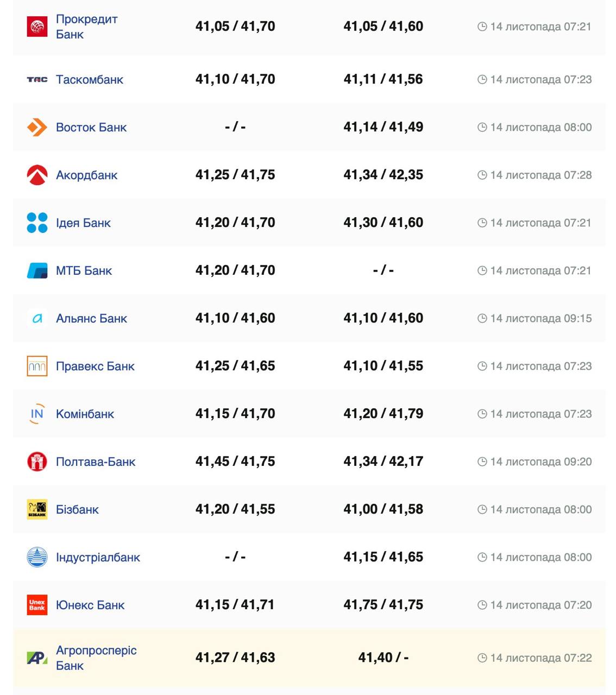Click the Комінбанк IN logo icon

[37, 414]
